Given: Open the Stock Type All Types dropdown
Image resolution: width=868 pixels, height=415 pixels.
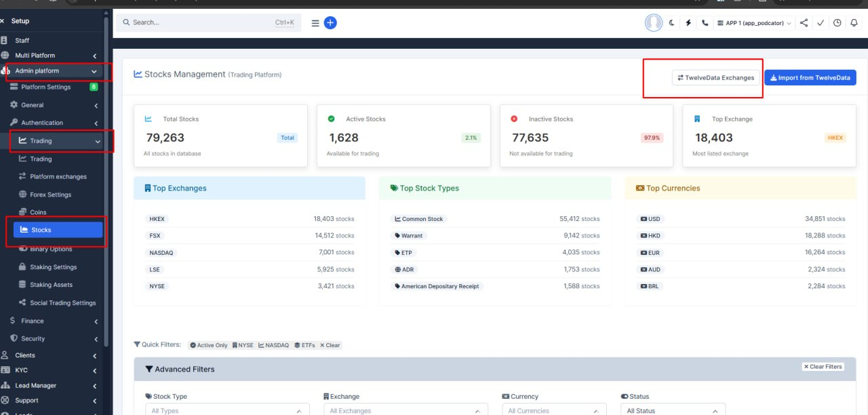Looking at the screenshot, I should point(227,410).
